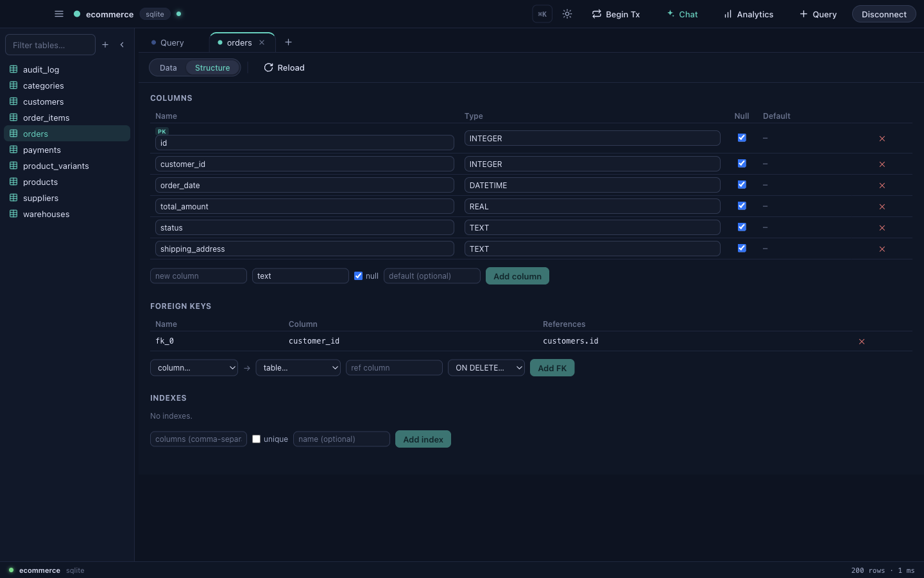Select the Structure view
The image size is (924, 578).
[212, 67]
